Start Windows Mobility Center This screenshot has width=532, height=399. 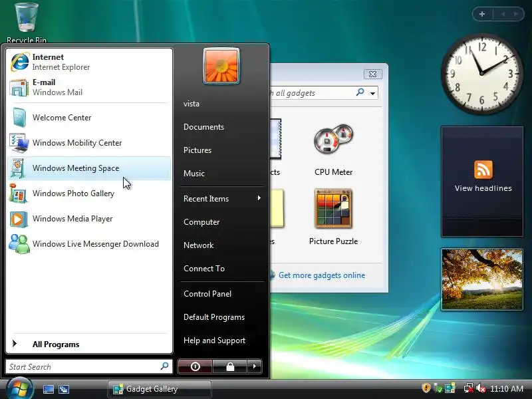[x=89, y=143]
